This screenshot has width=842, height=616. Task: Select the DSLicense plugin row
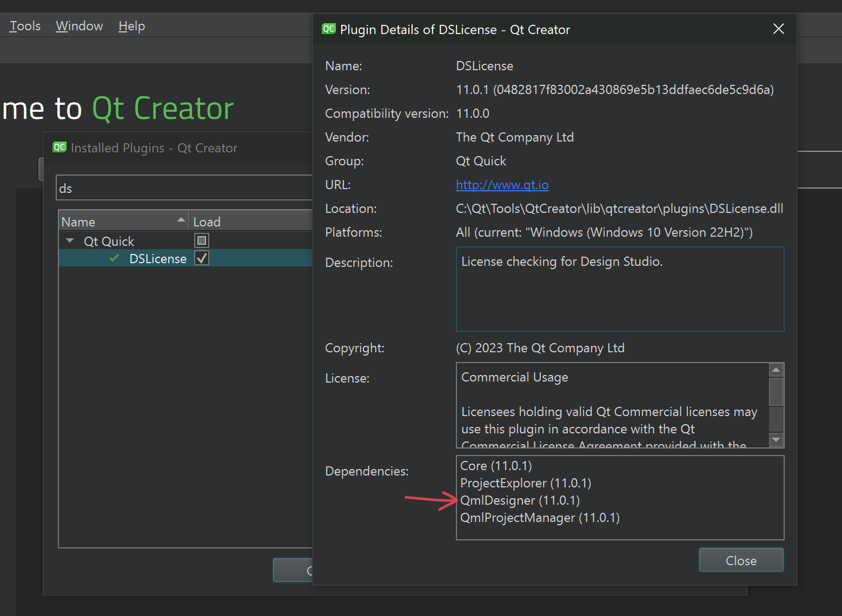pyautogui.click(x=185, y=258)
